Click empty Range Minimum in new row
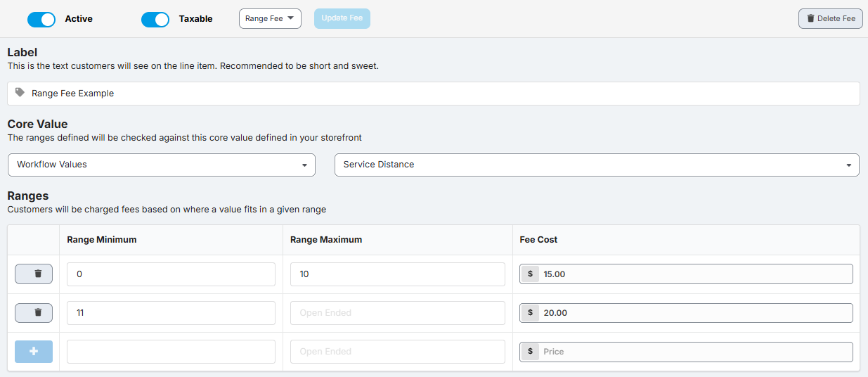The image size is (868, 377). point(171,352)
